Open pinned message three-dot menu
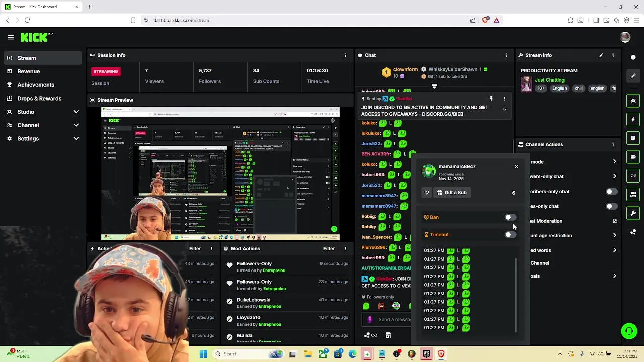The image size is (644, 362). click(504, 99)
